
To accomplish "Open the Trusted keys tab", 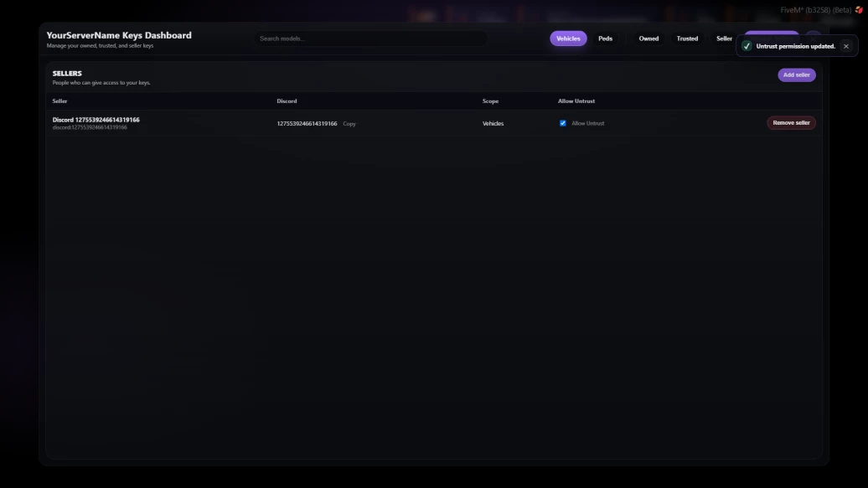I will click(687, 39).
